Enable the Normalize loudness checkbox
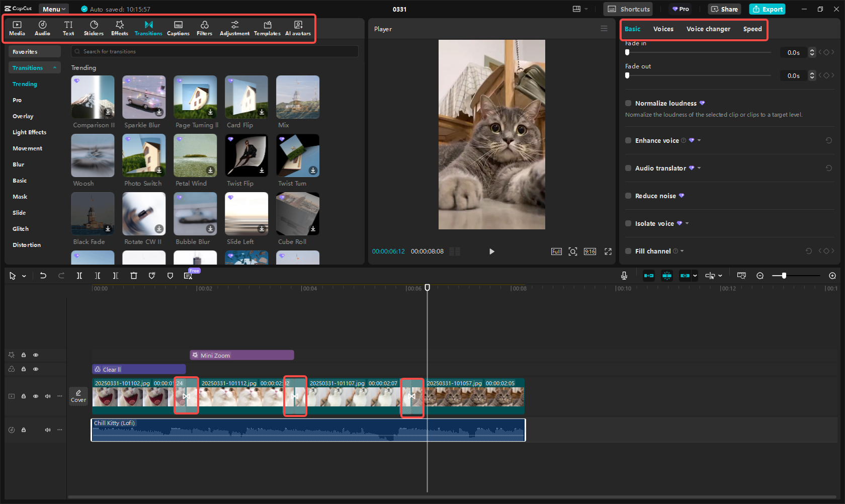 [x=628, y=103]
